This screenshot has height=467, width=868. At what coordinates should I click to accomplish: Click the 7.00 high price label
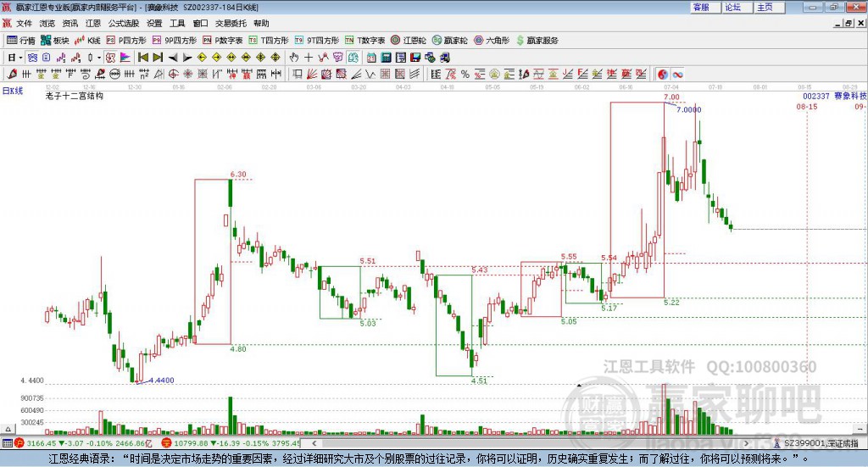coord(671,97)
